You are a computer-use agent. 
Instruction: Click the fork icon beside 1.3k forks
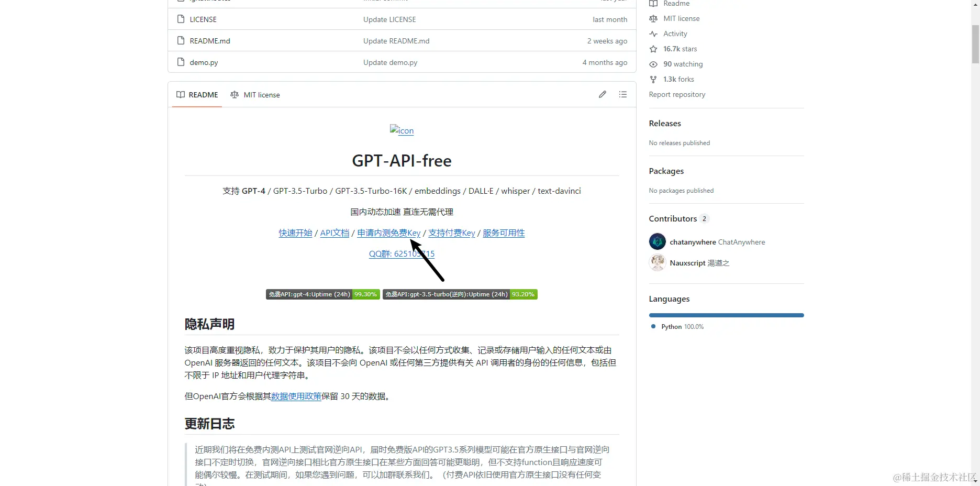click(x=653, y=80)
